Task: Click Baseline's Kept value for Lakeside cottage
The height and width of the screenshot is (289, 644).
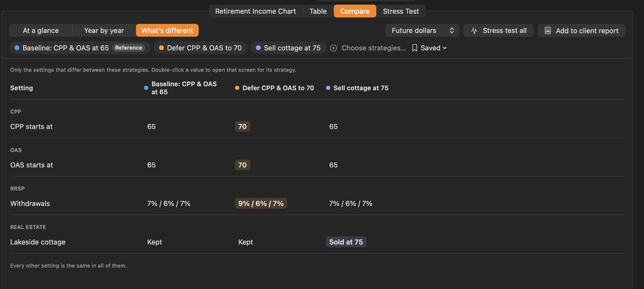Action: tap(154, 242)
